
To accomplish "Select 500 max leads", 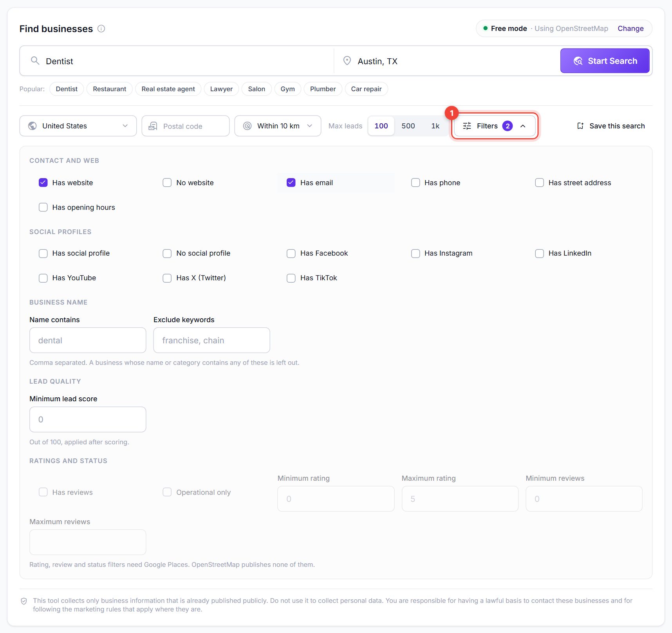I will point(408,126).
